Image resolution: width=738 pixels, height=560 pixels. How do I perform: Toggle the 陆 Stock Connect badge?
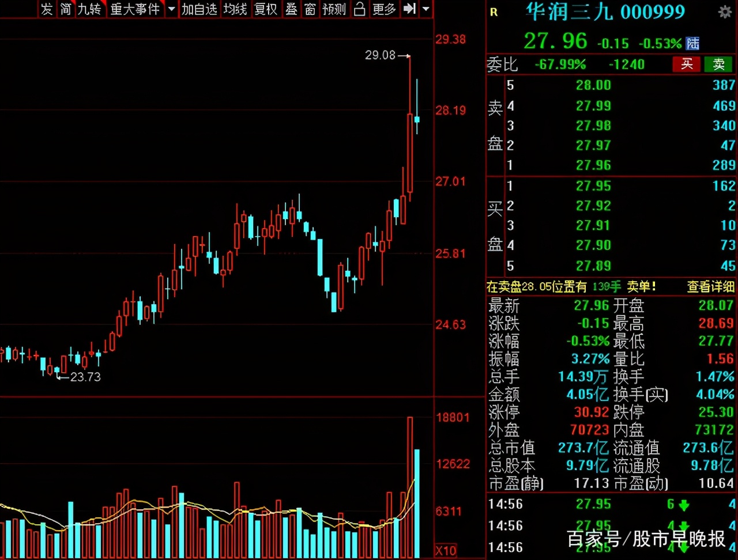(692, 43)
